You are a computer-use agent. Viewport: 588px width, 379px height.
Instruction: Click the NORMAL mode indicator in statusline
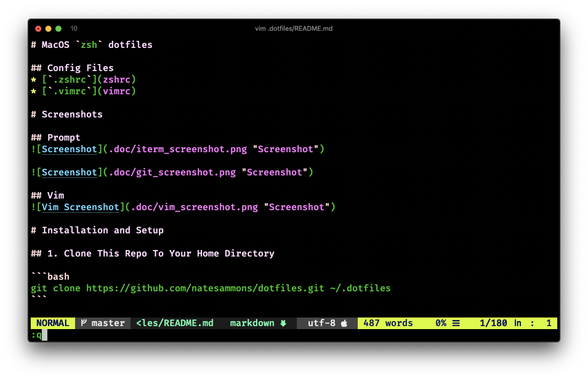tap(53, 323)
